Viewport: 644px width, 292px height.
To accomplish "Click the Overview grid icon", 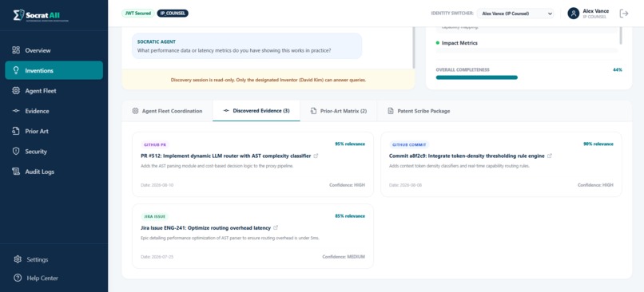I will pos(16,50).
